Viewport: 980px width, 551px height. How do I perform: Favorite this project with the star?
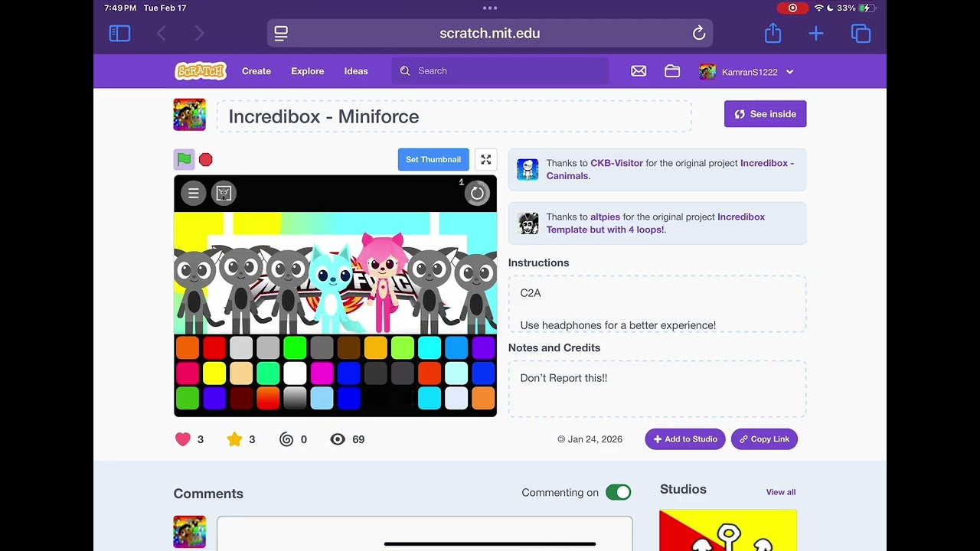[234, 439]
